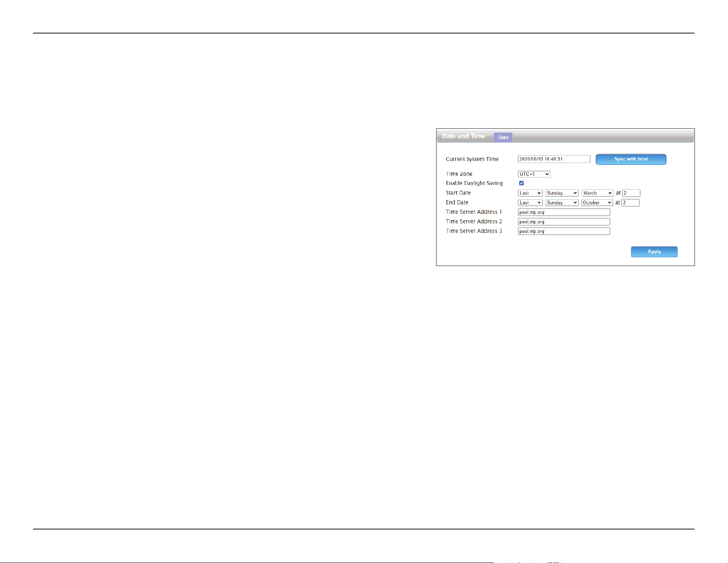The image size is (728, 563).
Task: Open the Time Zone UTC+1 dropdown
Action: pos(534,174)
